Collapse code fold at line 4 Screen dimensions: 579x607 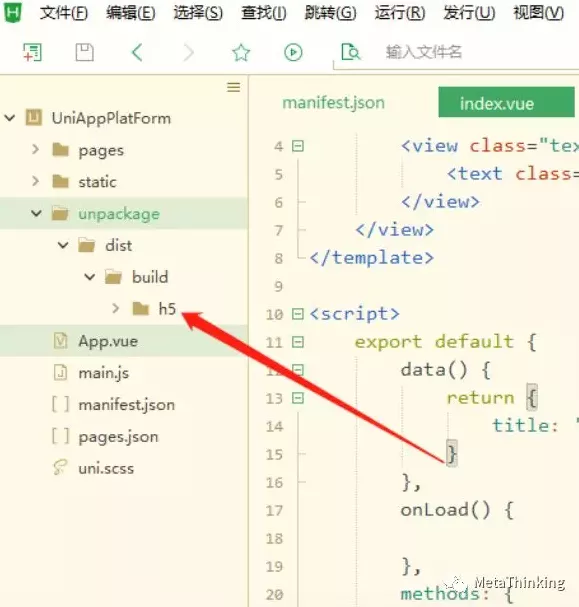coord(298,146)
